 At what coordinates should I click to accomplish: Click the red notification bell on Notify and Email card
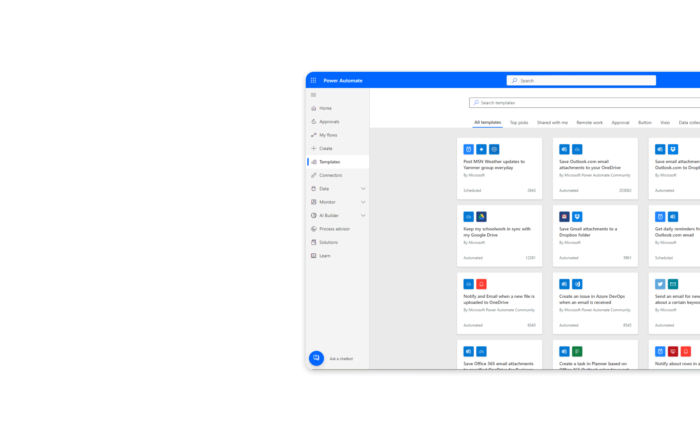pos(481,284)
